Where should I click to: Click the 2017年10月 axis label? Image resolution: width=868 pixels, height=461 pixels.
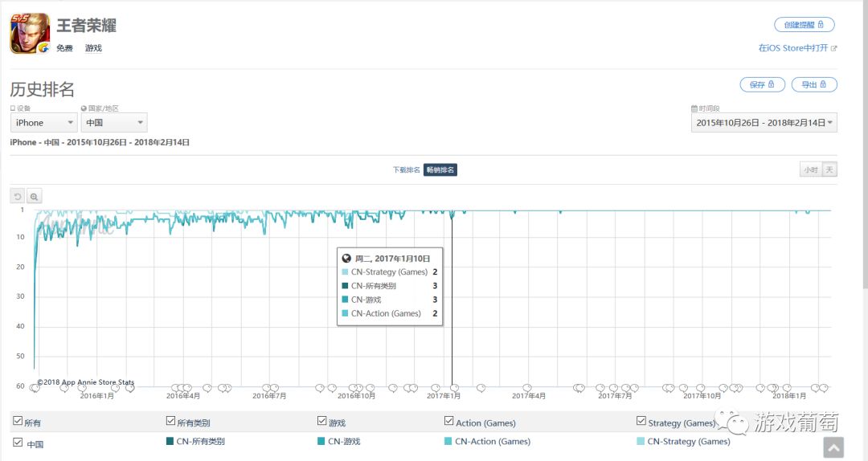click(x=702, y=396)
